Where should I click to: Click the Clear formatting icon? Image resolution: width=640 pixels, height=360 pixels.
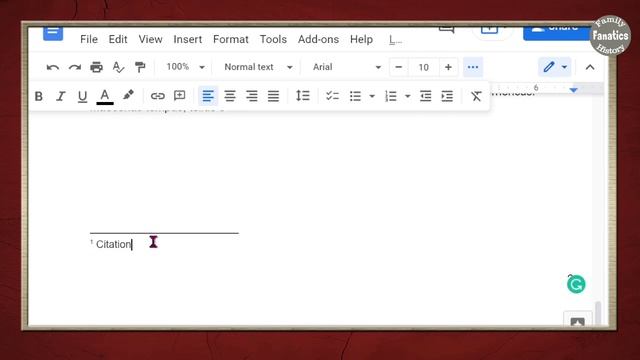point(476,96)
